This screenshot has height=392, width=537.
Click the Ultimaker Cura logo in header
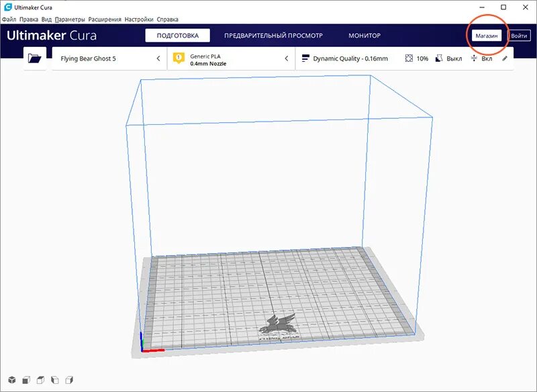52,36
